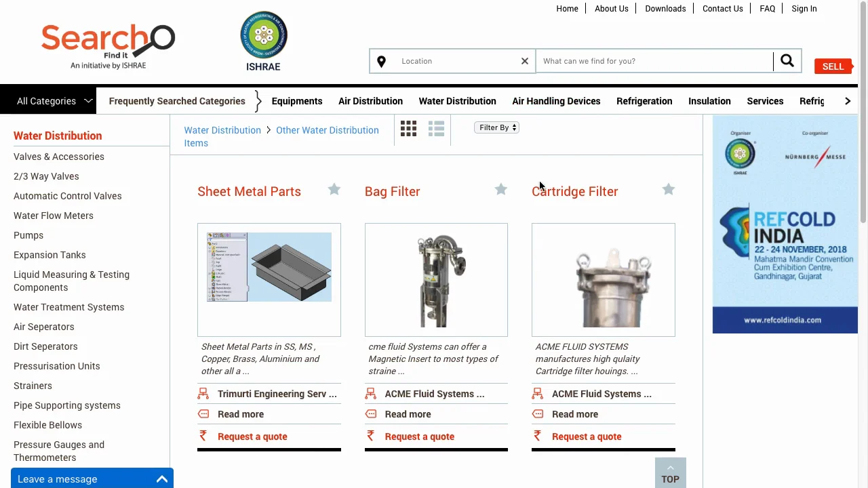Click the Search Find it logo
The height and width of the screenshot is (488, 868).
pyautogui.click(x=108, y=47)
